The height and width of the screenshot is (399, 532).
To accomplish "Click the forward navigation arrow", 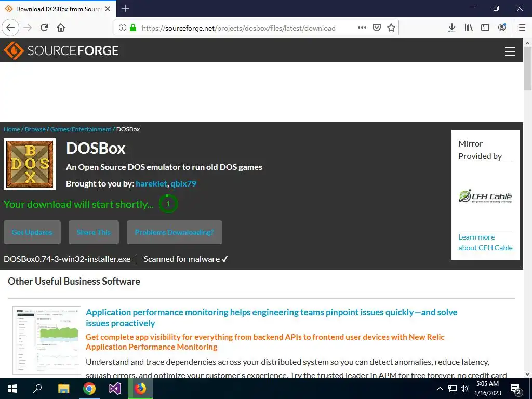I will [28, 28].
